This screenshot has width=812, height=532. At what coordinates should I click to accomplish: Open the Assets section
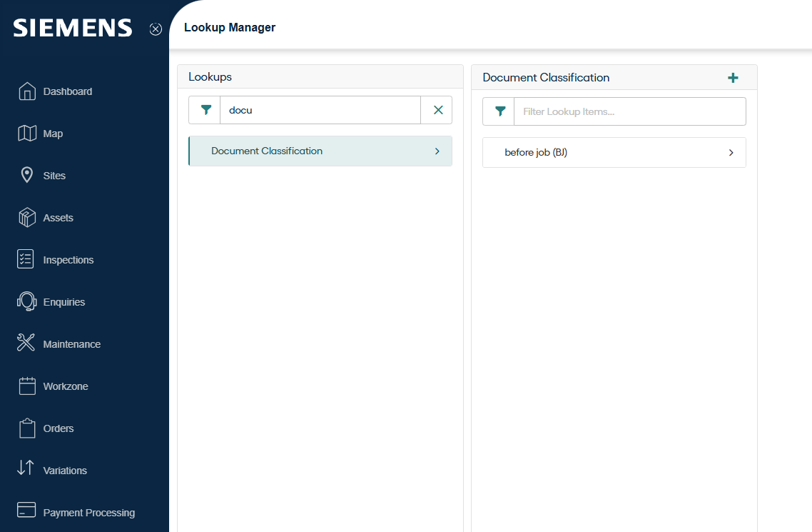[58, 218]
